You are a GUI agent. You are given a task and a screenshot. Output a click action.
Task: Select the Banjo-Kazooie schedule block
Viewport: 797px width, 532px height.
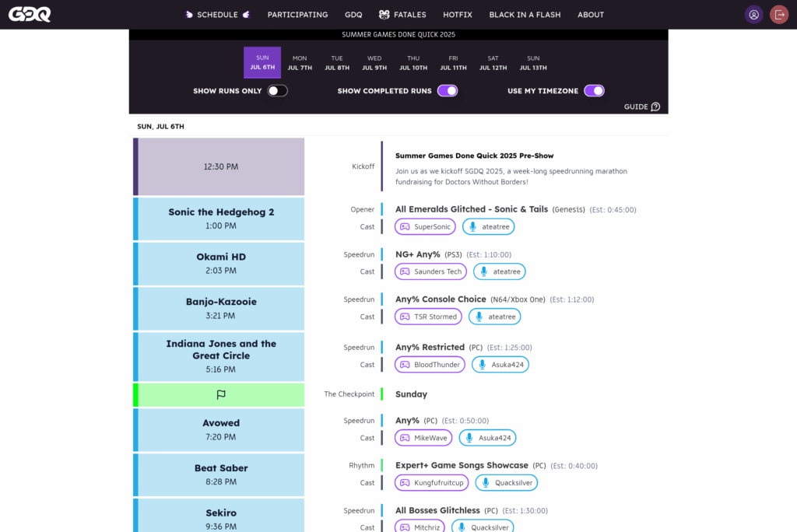point(221,308)
